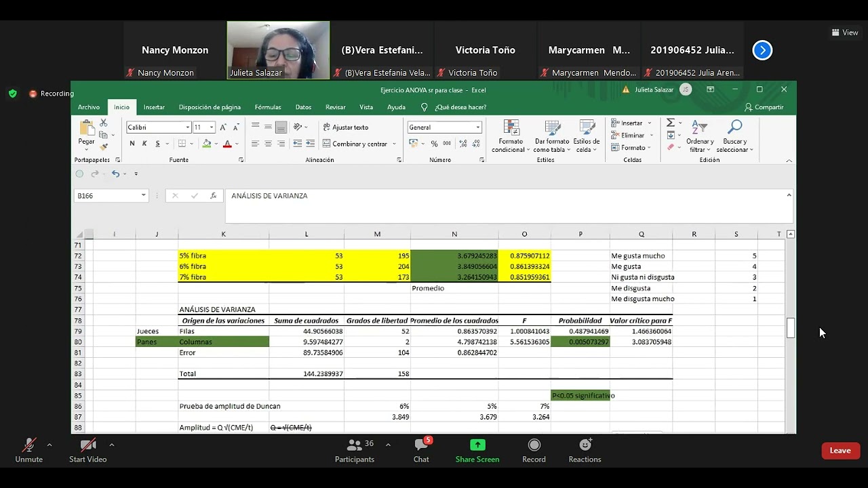Center text horizontally in Alineación group

[268, 144]
